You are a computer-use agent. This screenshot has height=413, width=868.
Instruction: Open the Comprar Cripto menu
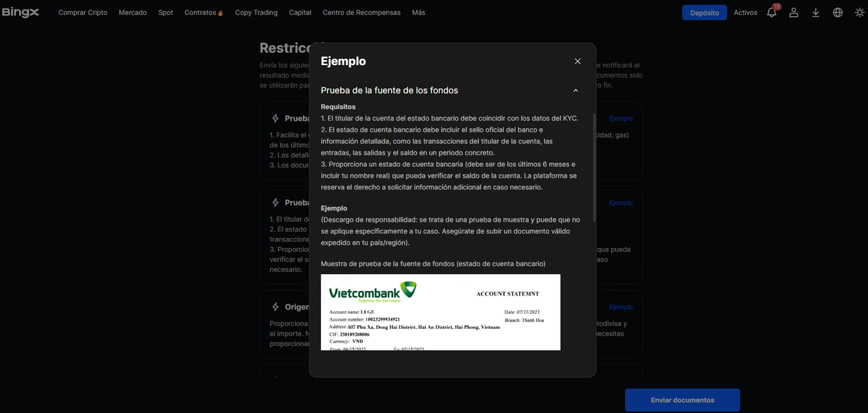pos(83,12)
